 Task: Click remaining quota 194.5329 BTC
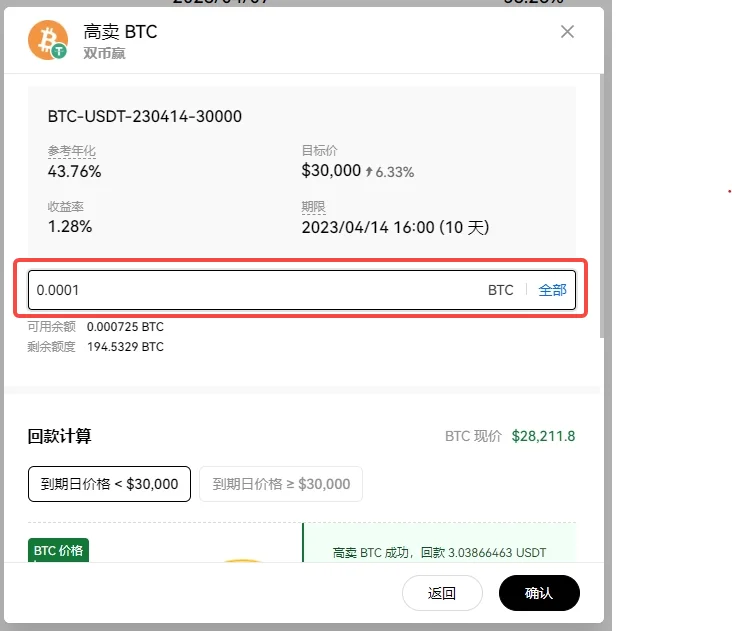coord(125,347)
